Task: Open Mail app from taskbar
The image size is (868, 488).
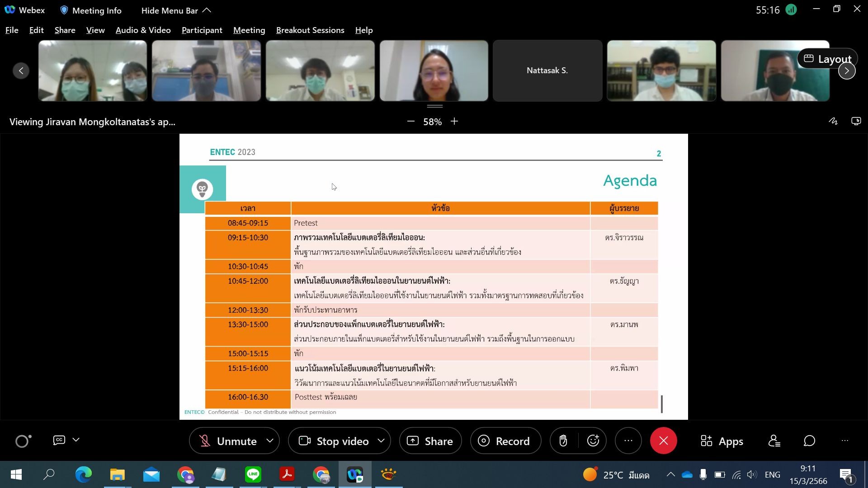Action: click(x=151, y=474)
